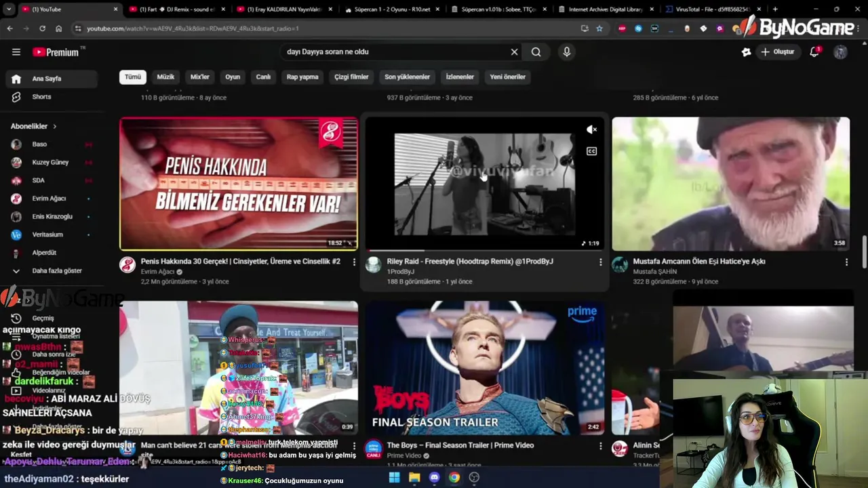Select the Yeni öneriler filter chip
This screenshot has height=488, width=868.
[x=508, y=77]
